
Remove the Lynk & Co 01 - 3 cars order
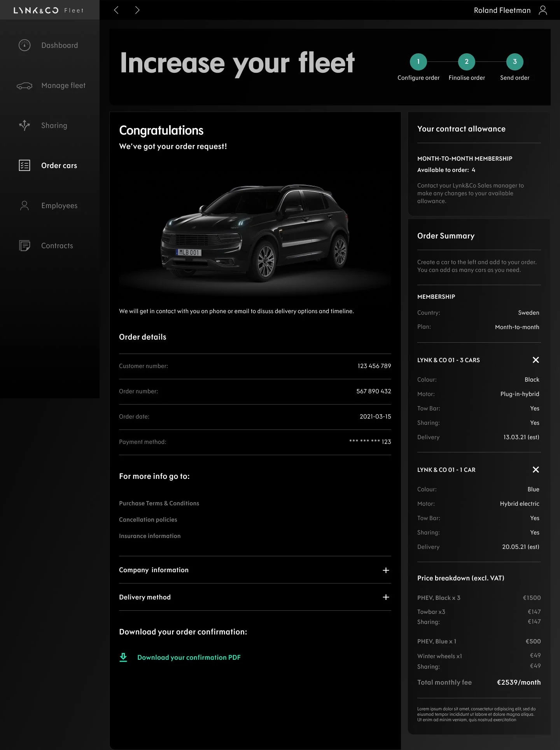tap(536, 360)
